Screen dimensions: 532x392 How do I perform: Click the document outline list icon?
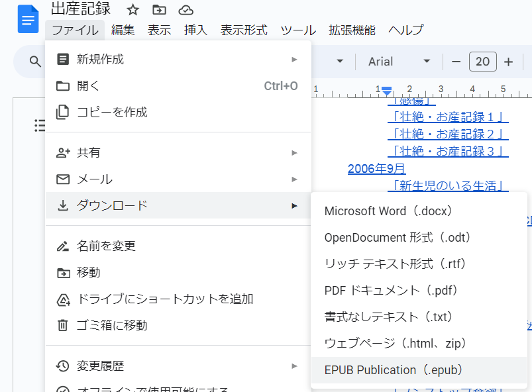40,125
